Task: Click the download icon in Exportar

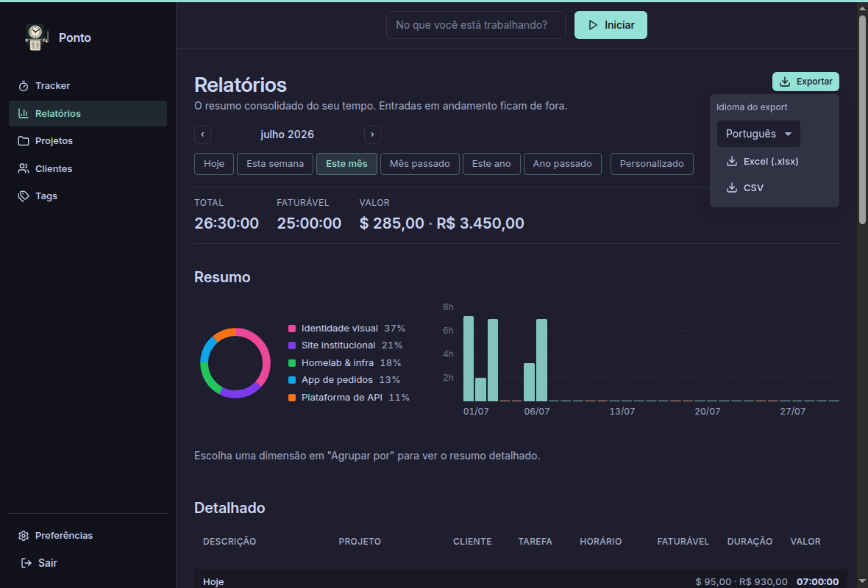Action: point(784,82)
